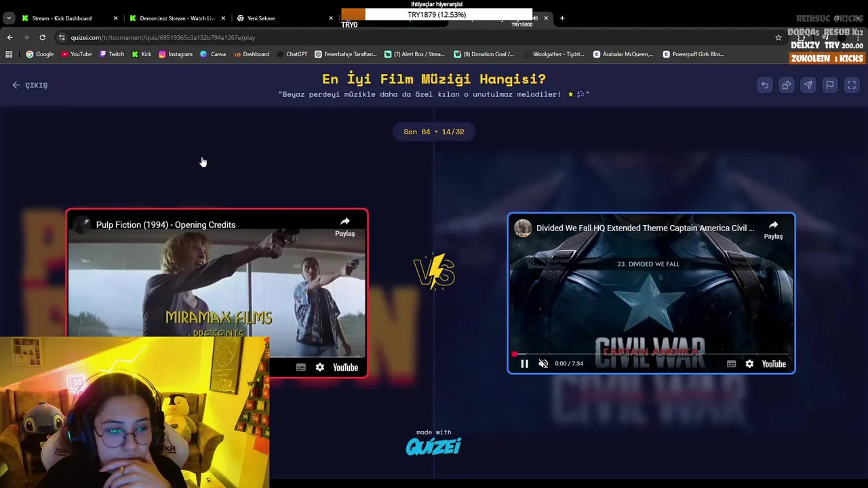The image size is (868, 488).
Task: Open the Kick bookmark
Action: pos(142,54)
